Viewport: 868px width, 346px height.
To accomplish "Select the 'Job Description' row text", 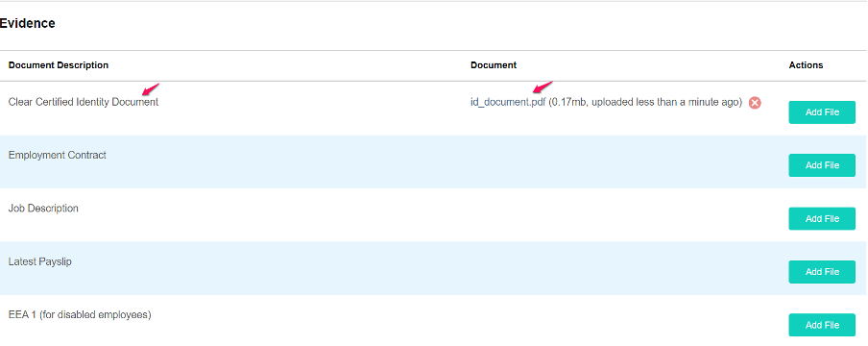I will (x=43, y=209).
